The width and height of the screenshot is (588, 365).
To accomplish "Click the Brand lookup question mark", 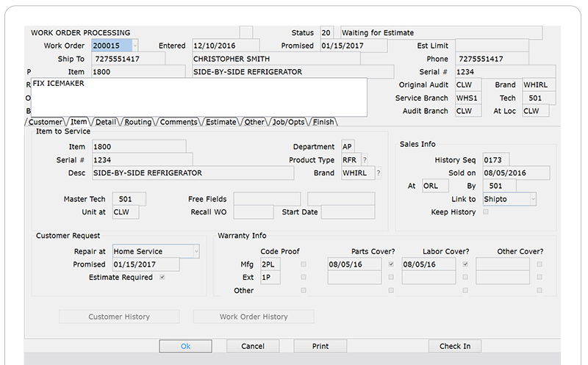I will [x=379, y=173].
